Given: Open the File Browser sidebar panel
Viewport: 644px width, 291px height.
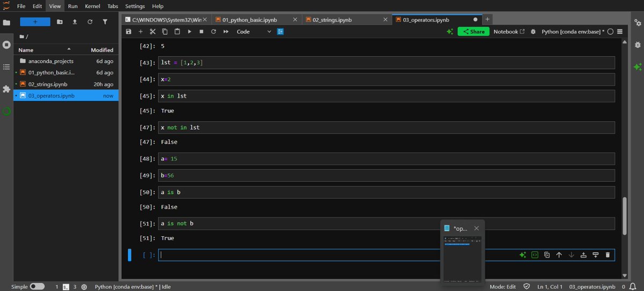Looking at the screenshot, I should pyautogui.click(x=6, y=23).
